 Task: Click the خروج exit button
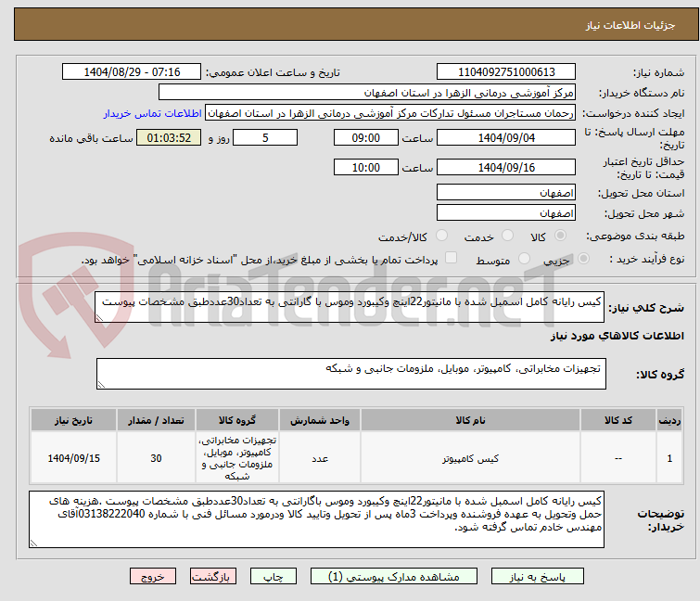[x=153, y=577]
